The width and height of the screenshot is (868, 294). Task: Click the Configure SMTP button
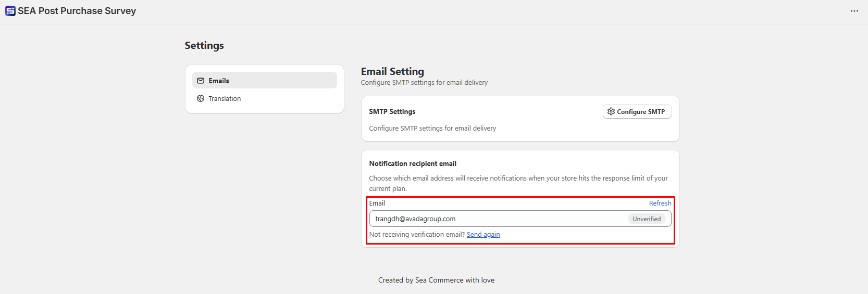(637, 111)
